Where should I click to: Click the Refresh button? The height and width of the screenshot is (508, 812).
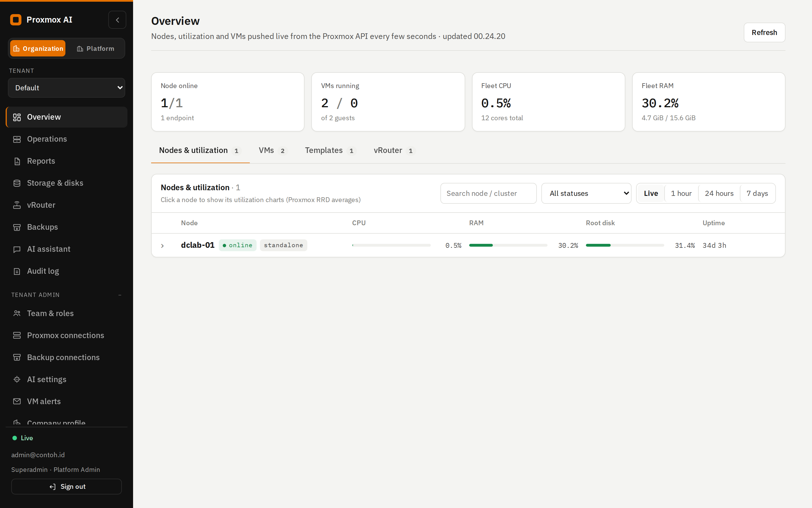[x=764, y=32]
